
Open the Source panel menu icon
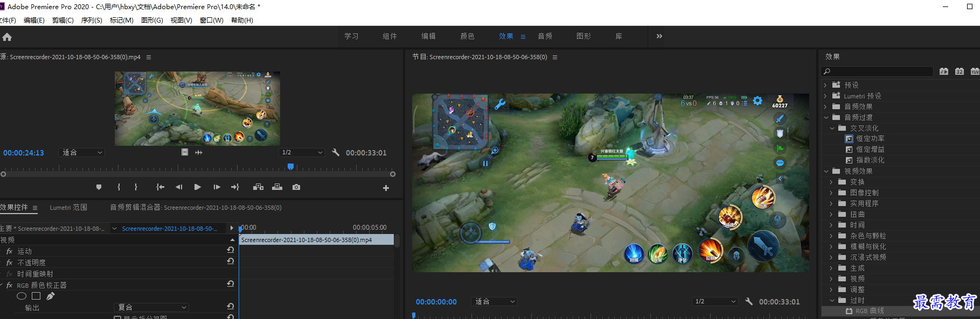[x=149, y=57]
